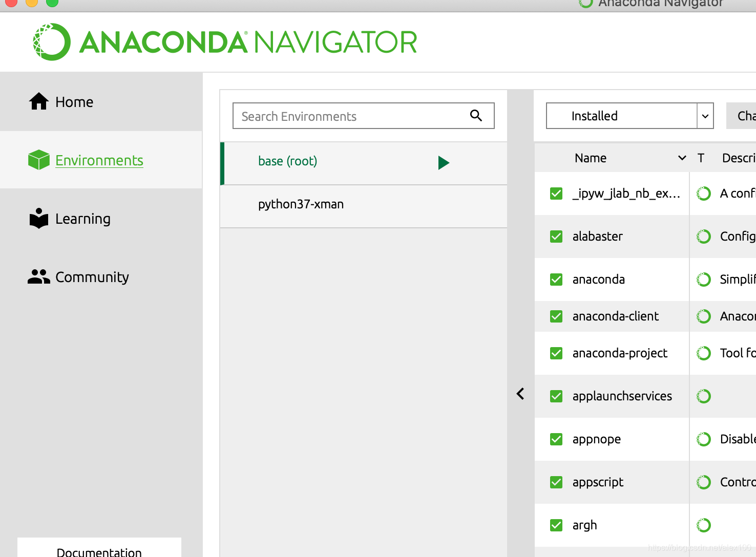Select the python37-xman environment
Image resolution: width=756 pixels, height=557 pixels.
[x=364, y=206]
